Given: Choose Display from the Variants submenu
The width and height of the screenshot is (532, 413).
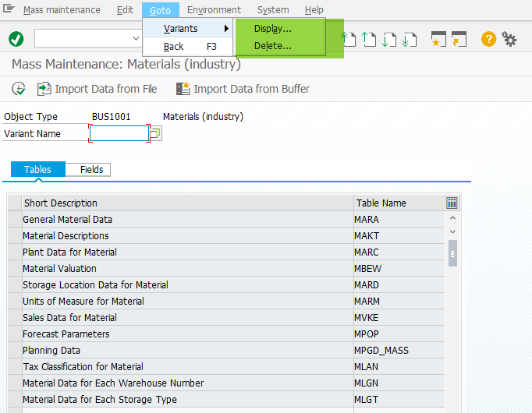Looking at the screenshot, I should (273, 29).
